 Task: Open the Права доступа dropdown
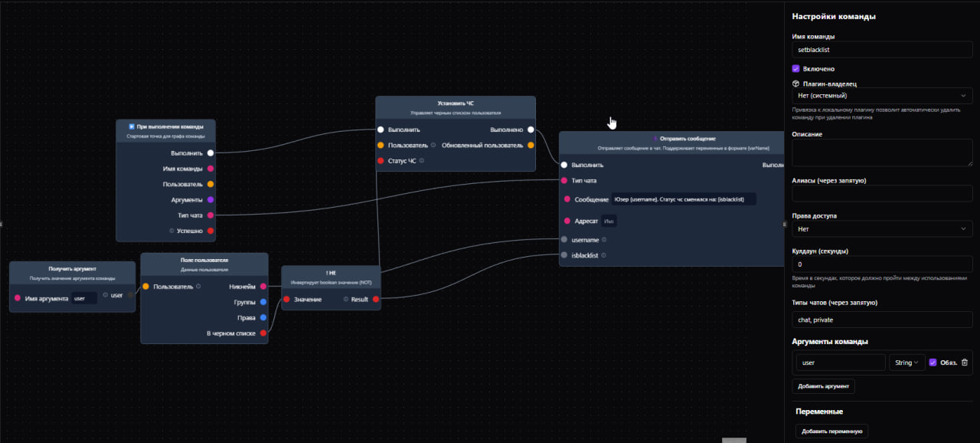[x=882, y=229]
